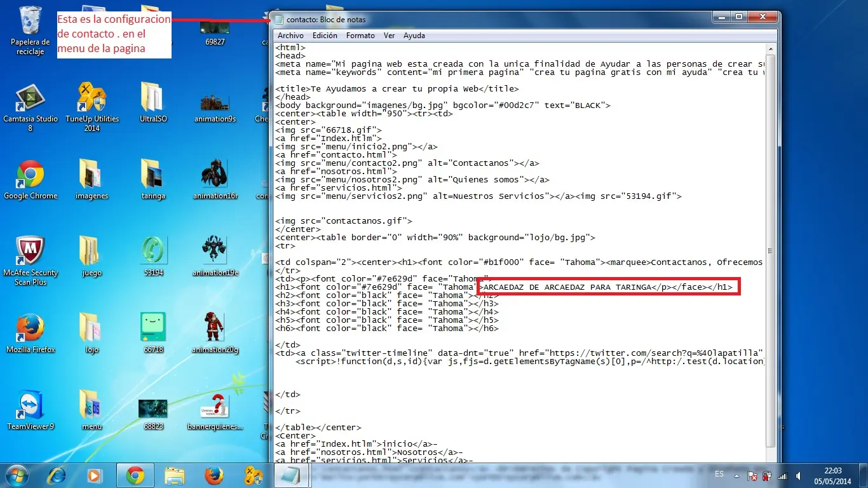The image size is (868, 488).
Task: Select the UltraISO folder on the desktop
Action: tap(153, 102)
